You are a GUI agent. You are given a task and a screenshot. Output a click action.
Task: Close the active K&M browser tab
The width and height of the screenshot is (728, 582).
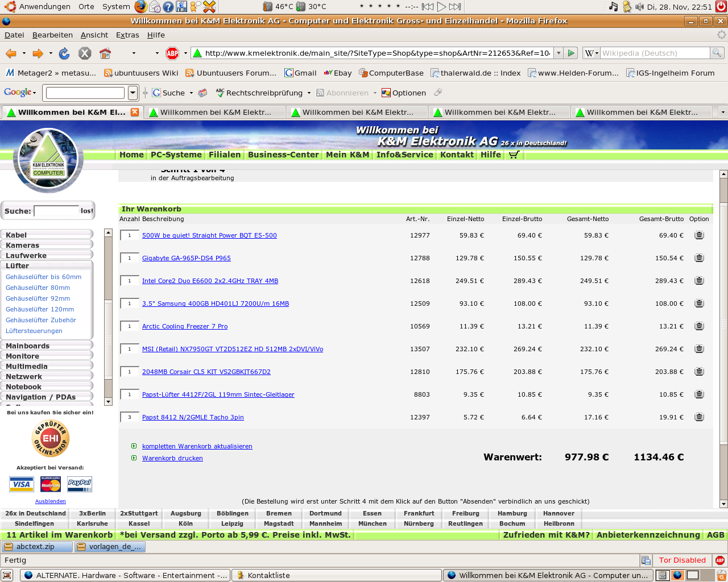tap(135, 112)
